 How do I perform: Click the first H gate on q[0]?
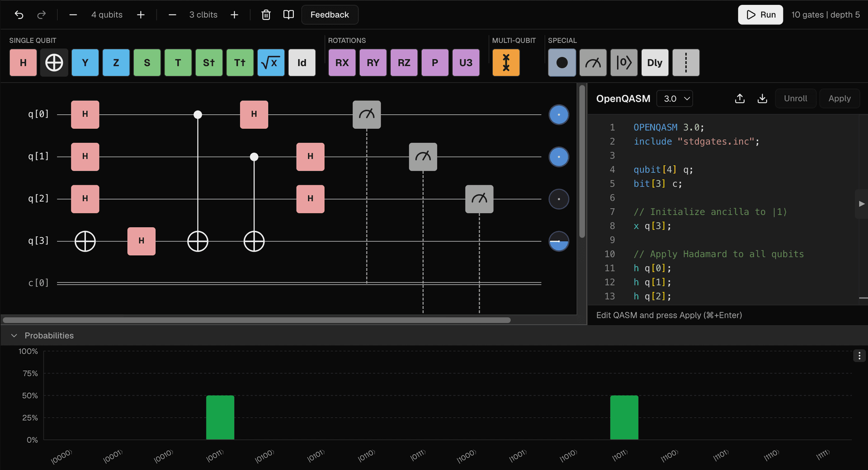click(x=85, y=115)
